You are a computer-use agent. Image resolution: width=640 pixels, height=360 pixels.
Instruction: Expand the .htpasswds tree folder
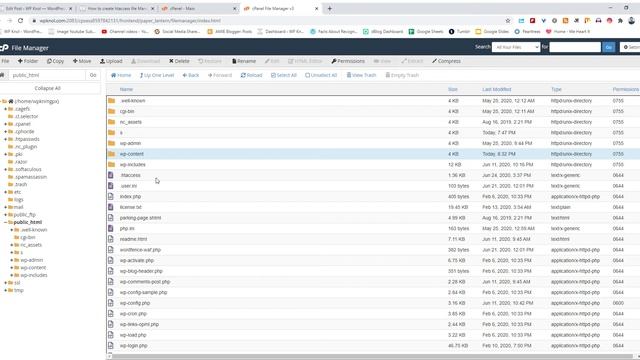coord(5,139)
